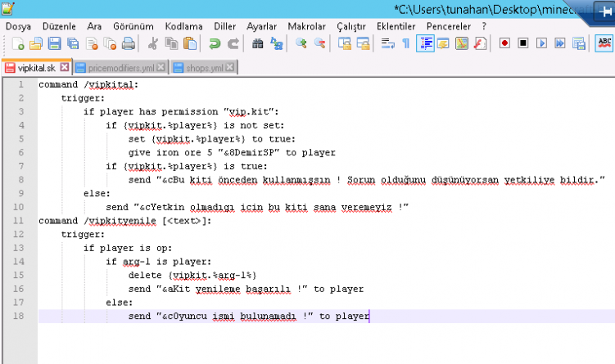Click the 'command /vipkityenile' line
Image resolution: width=615 pixels, height=364 pixels.
[x=124, y=221]
